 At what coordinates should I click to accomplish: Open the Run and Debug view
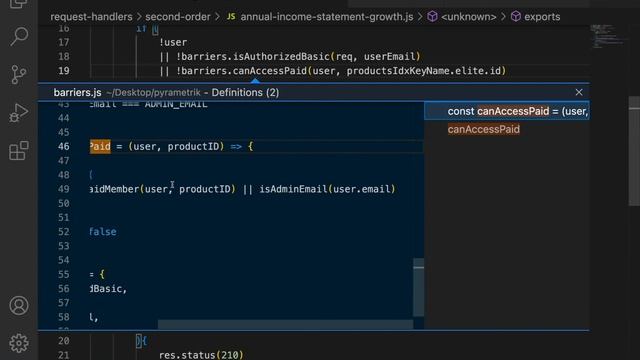(x=19, y=113)
